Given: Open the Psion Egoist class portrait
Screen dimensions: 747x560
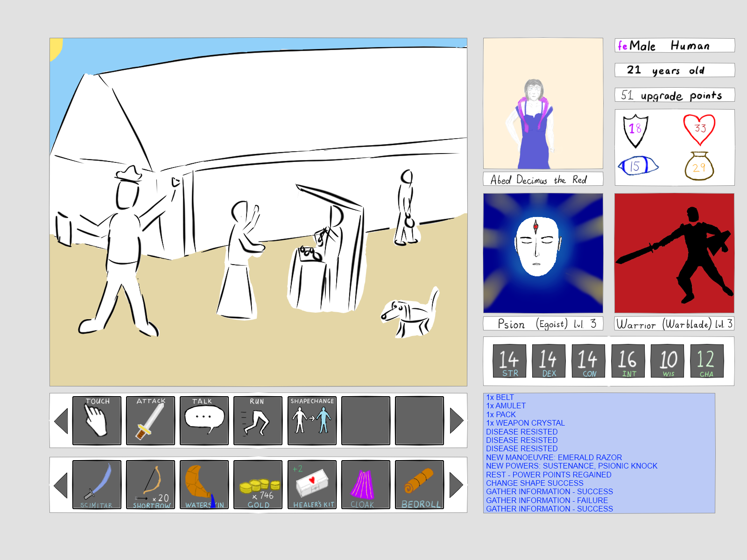Looking at the screenshot, I should [543, 253].
